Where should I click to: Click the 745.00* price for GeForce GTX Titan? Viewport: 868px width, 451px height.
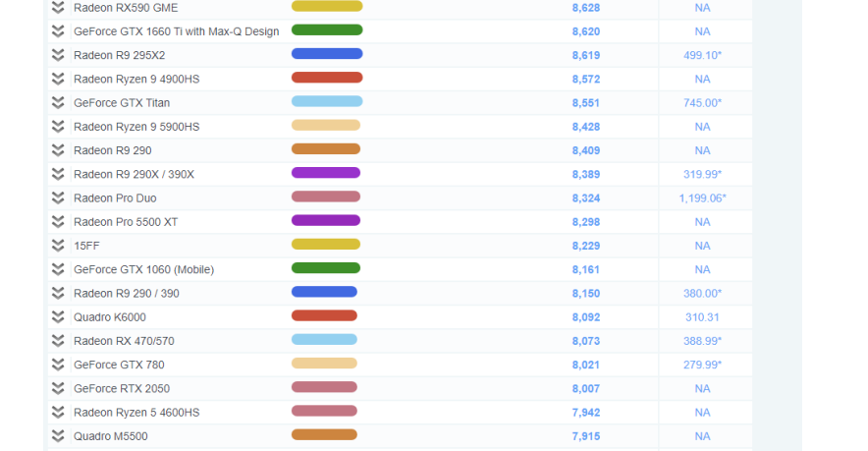702,103
